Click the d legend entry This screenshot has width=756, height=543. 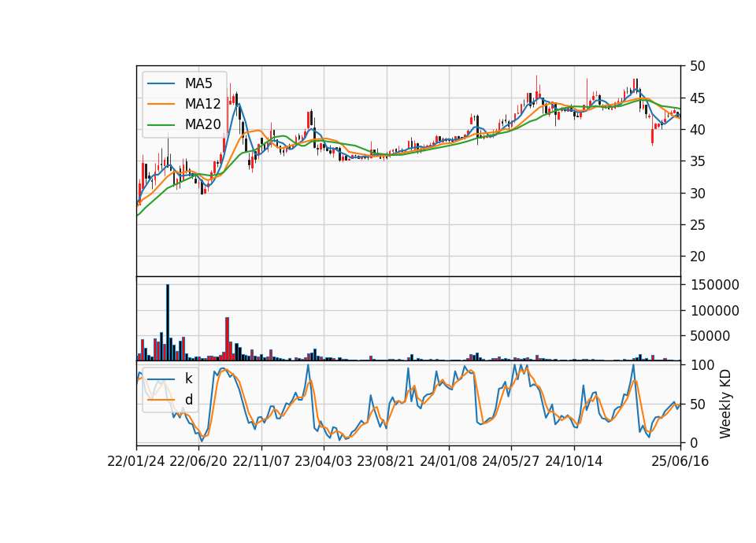[170, 400]
